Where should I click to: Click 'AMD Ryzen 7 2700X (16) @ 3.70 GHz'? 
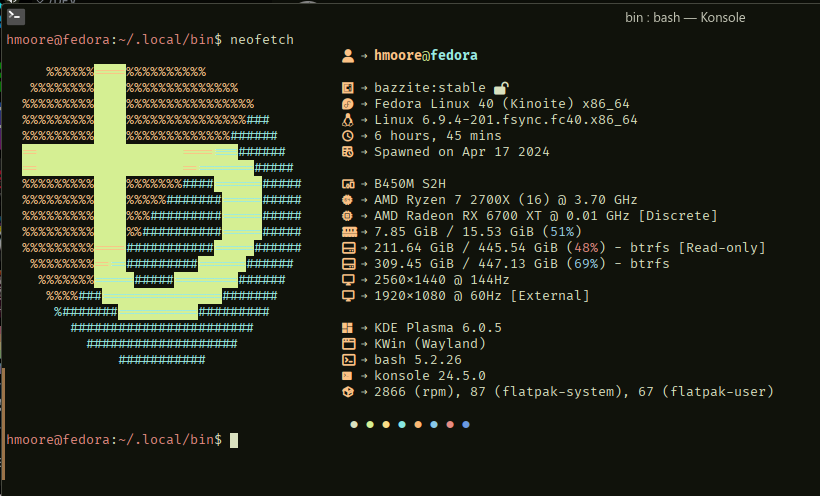click(506, 200)
